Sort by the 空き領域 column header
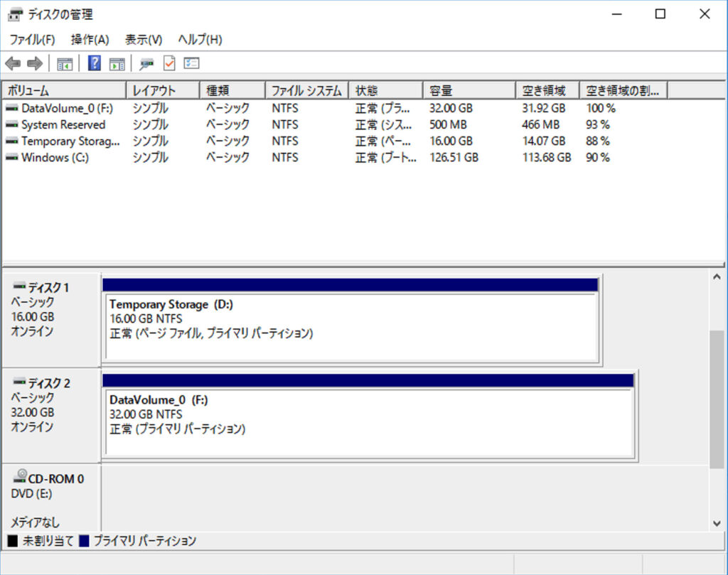Viewport: 728px width, 575px height. pos(547,90)
